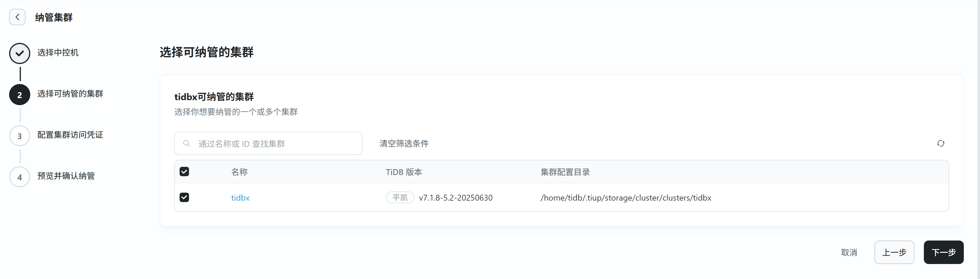Toggle the select-all checkbox in table header

click(184, 172)
